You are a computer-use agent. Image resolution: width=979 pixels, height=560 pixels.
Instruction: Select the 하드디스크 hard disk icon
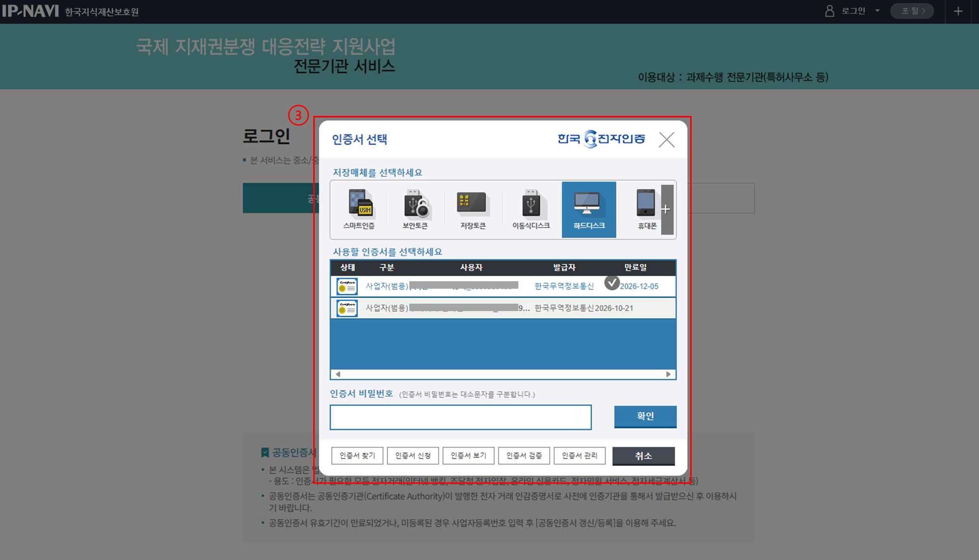click(x=589, y=209)
